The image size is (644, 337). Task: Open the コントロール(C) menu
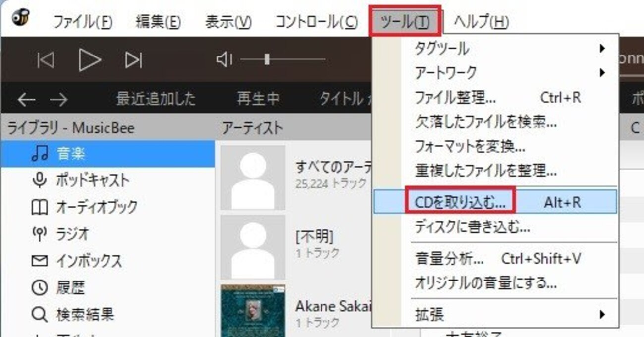click(x=316, y=22)
